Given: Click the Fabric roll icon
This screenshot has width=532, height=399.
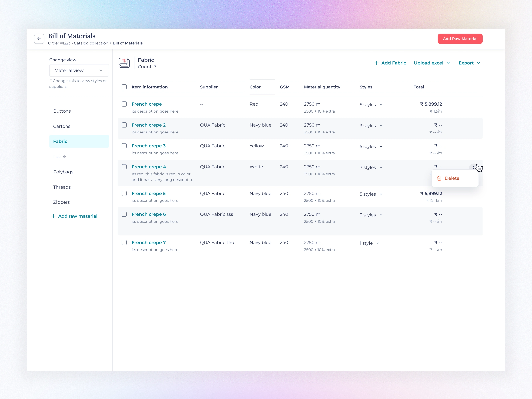Looking at the screenshot, I should (124, 63).
